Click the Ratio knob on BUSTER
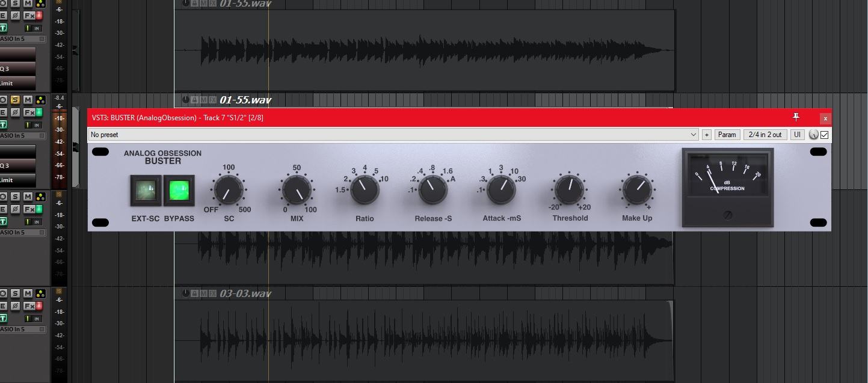The image size is (868, 383). pyautogui.click(x=365, y=190)
